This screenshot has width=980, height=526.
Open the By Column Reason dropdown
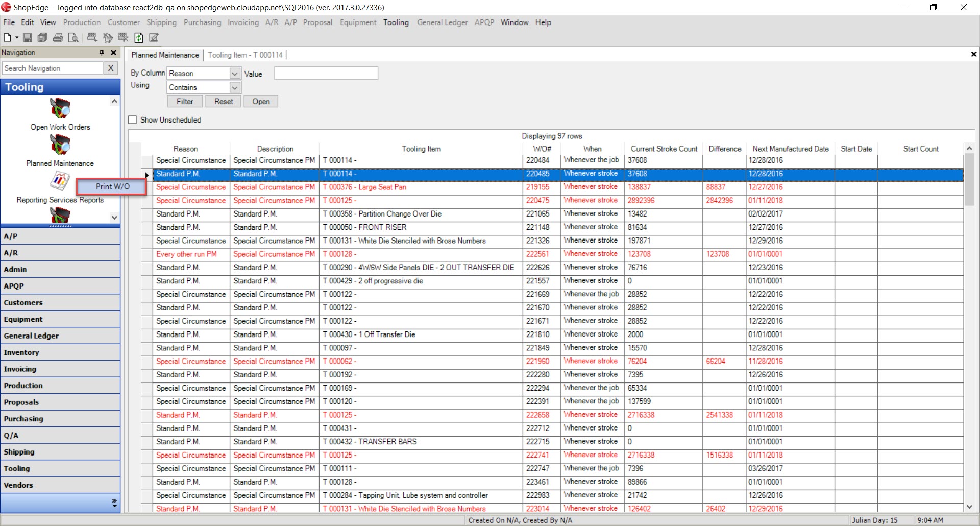(x=235, y=74)
